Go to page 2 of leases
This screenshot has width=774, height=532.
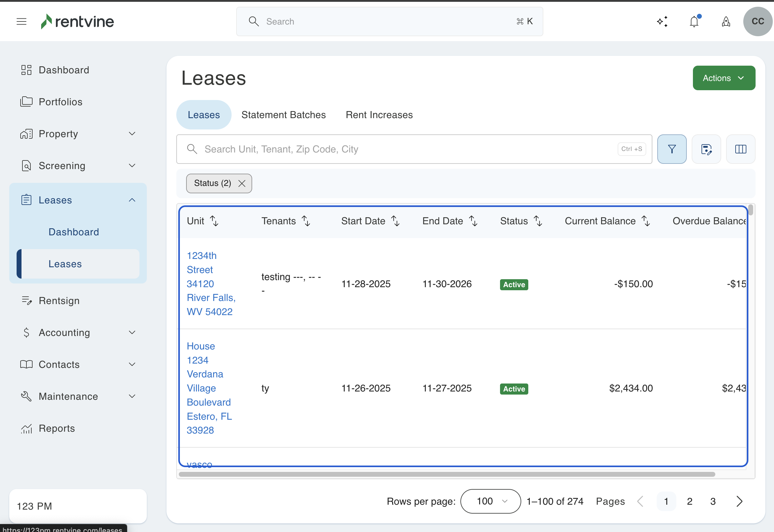pyautogui.click(x=690, y=501)
